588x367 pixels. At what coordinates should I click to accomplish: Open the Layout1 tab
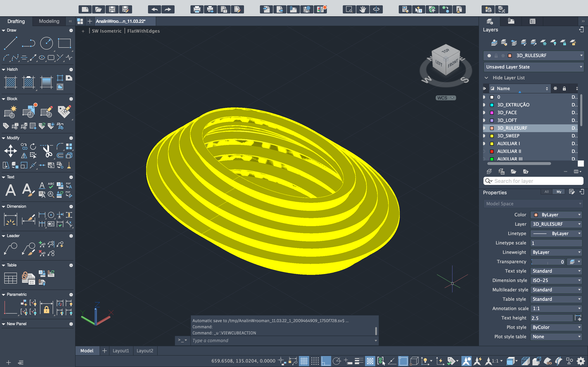point(121,351)
